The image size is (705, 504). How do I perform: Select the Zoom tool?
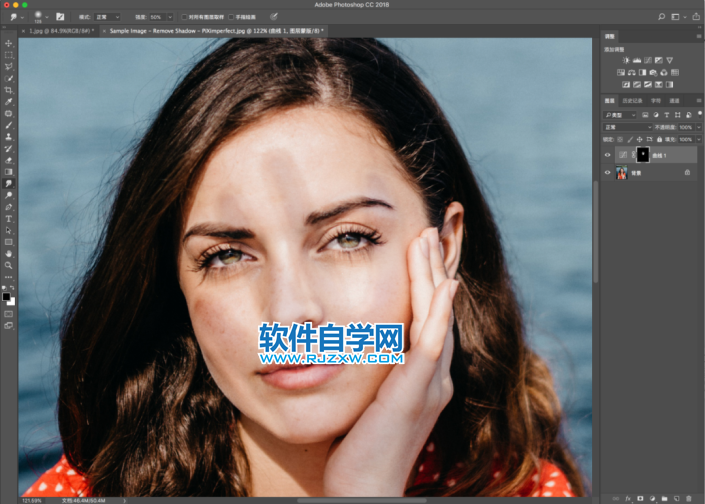click(9, 266)
